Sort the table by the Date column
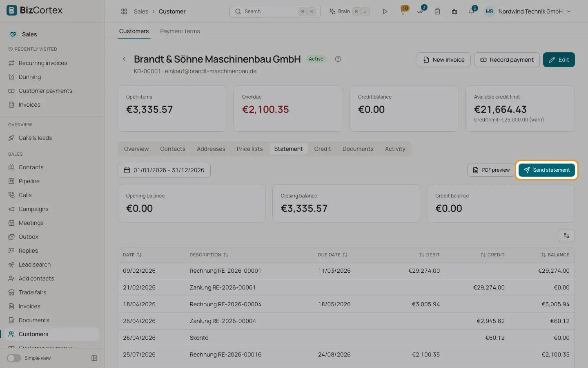Viewport: 588px width, 368px height. 132,255
